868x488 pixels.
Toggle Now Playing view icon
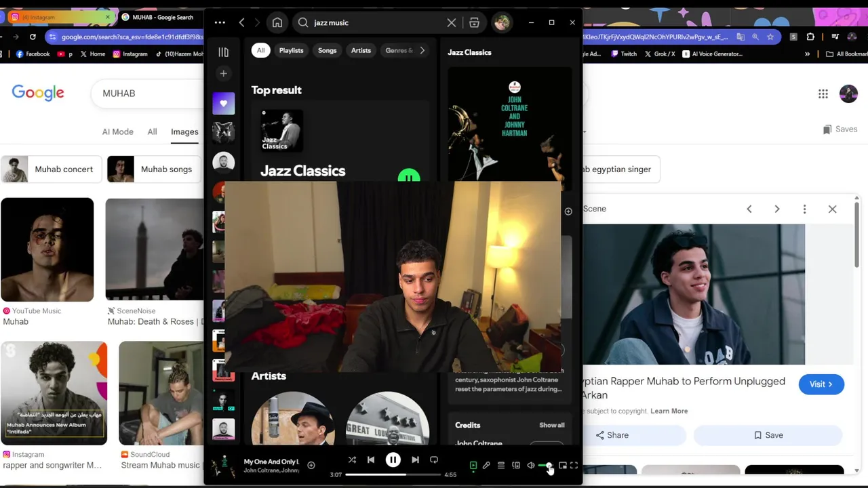click(x=473, y=465)
